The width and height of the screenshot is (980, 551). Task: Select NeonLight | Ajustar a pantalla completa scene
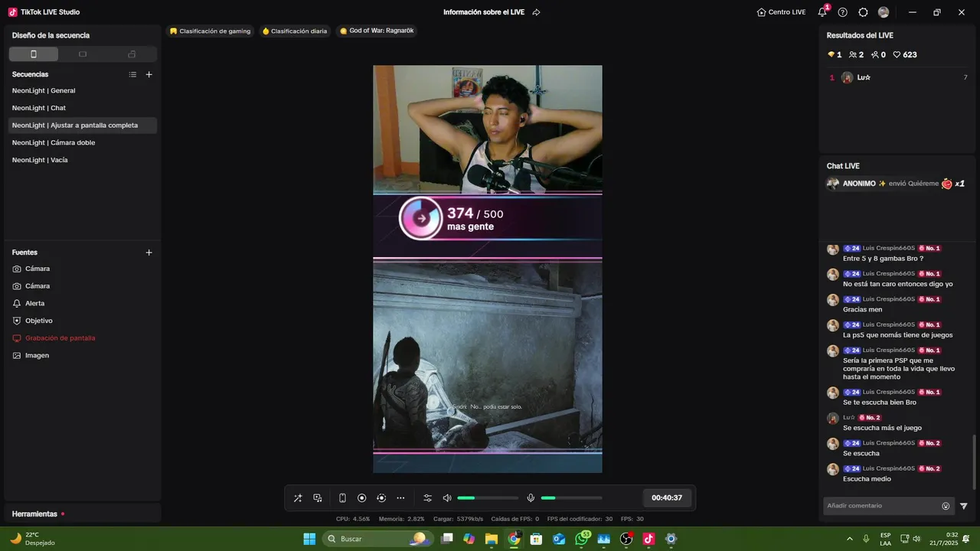pos(83,126)
